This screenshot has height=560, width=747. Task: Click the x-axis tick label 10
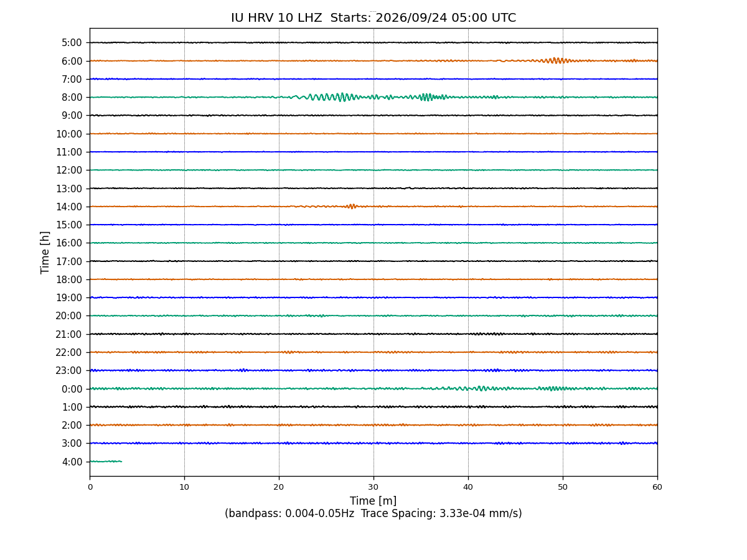click(x=184, y=487)
